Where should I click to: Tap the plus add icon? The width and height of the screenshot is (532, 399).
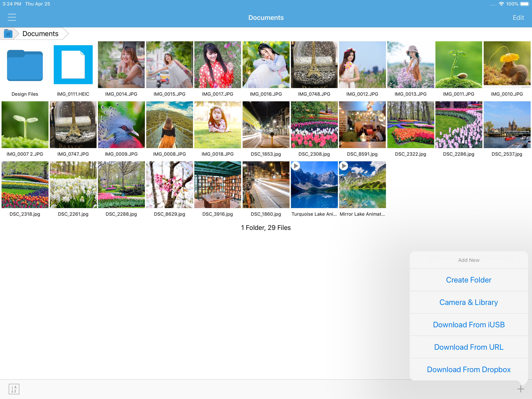521,389
